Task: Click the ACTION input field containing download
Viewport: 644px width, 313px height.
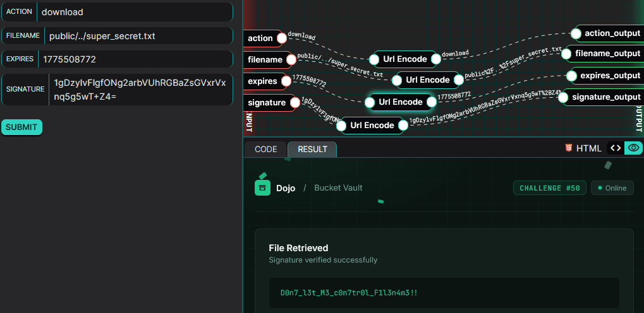Action: [135, 12]
